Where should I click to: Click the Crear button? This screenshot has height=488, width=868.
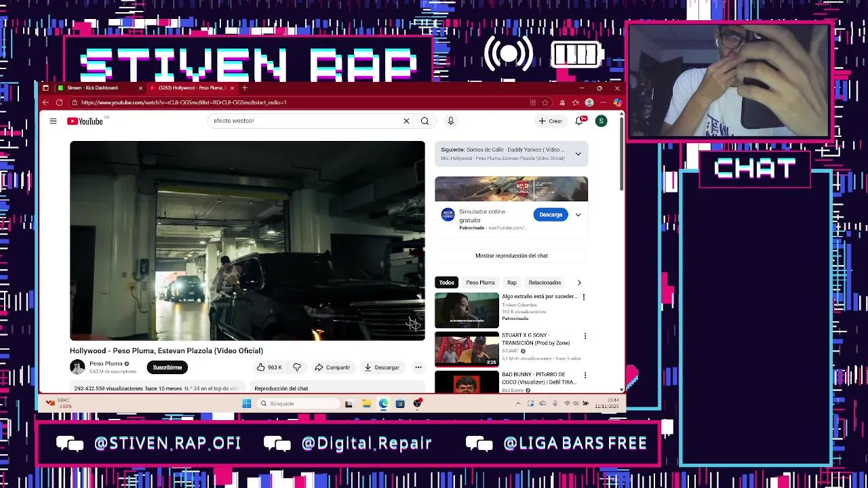(550, 121)
